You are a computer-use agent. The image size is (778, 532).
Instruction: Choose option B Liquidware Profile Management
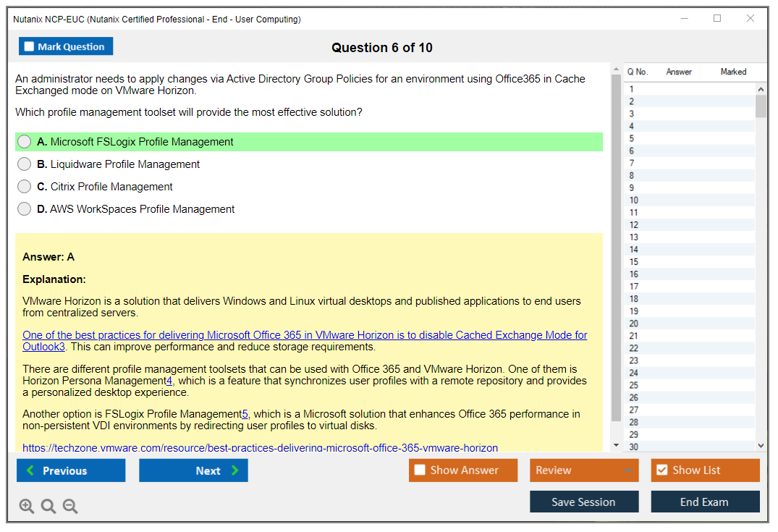(25, 164)
